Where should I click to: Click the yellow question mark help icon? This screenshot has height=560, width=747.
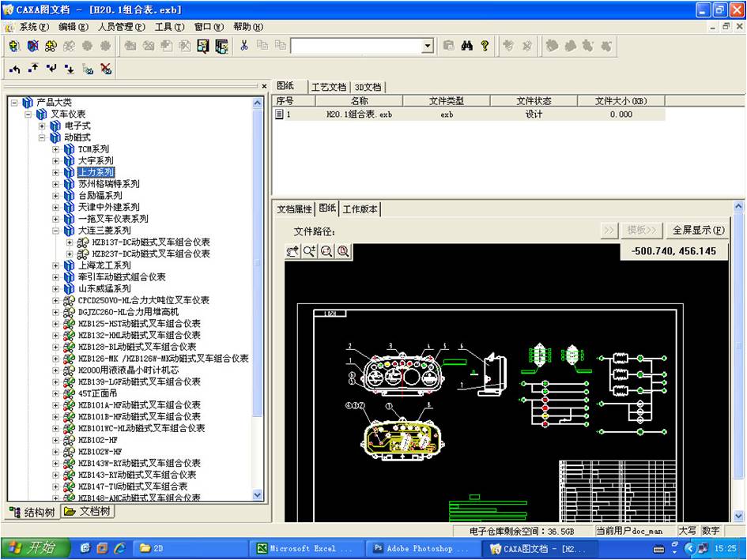(485, 46)
